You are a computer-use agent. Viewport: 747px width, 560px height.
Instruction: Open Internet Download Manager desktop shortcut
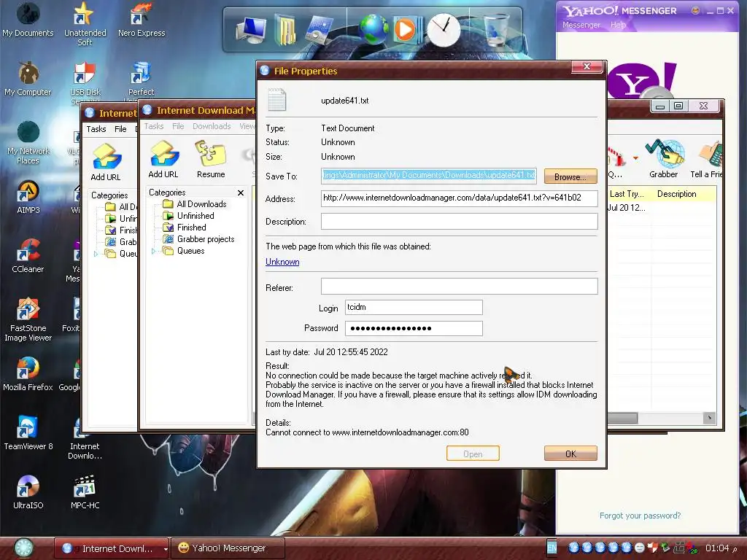pos(85,437)
